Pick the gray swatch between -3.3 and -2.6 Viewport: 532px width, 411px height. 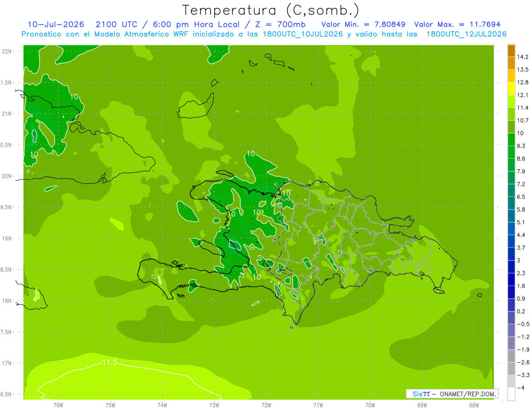pyautogui.click(x=511, y=368)
